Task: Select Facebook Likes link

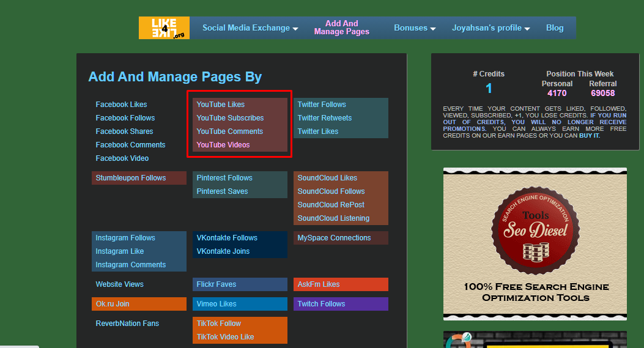Action: coord(121,105)
